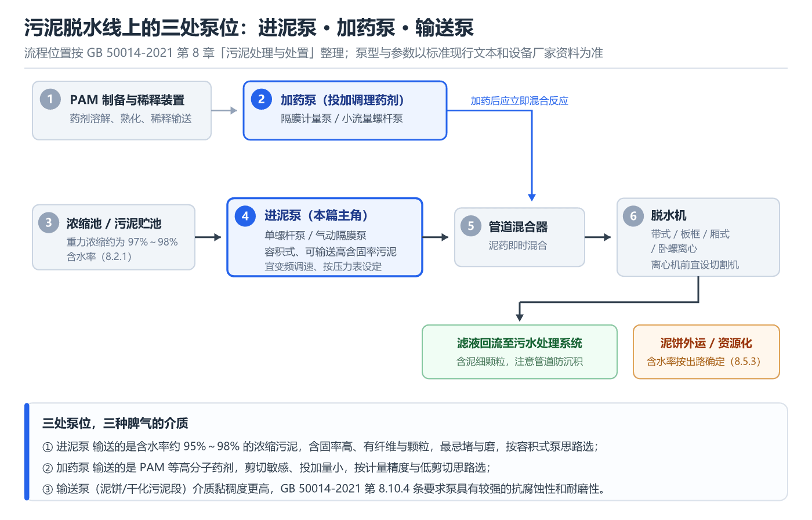Image resolution: width=812 pixels, height=520 pixels.
Task: Select the subtitle line citing GB 50014-2021 第 8 章
Action: pyautogui.click(x=314, y=53)
